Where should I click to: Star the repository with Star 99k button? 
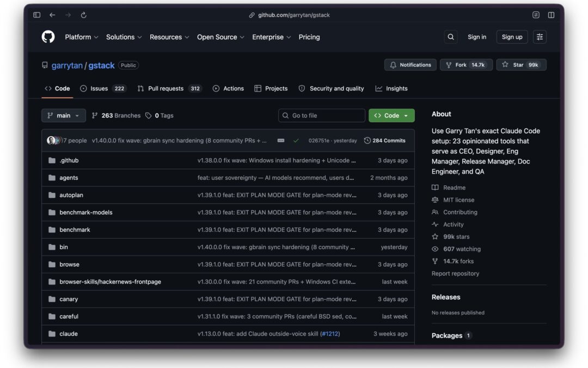[521, 65]
